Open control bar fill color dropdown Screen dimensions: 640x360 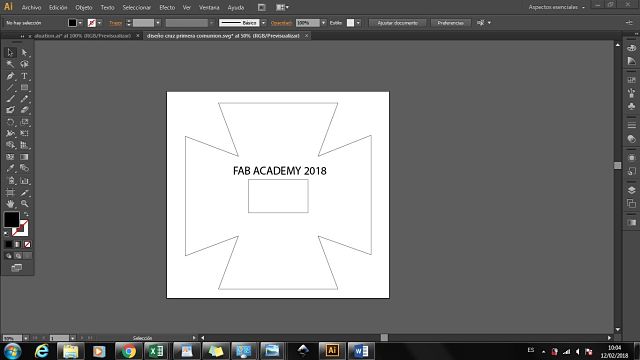80,23
